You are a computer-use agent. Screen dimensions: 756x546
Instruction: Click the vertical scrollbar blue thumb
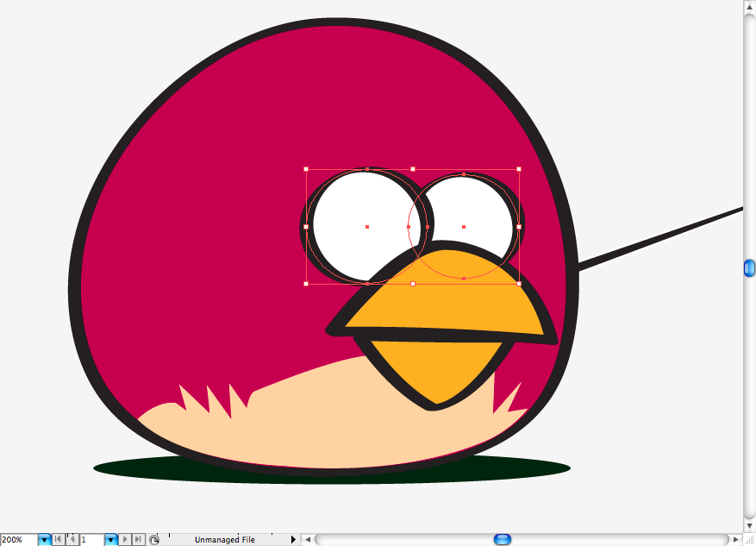[x=749, y=268]
